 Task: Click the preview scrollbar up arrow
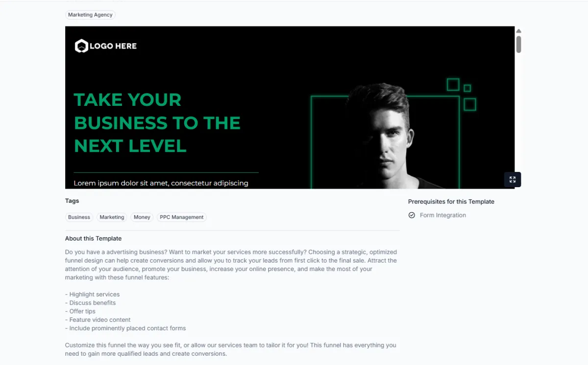click(x=518, y=31)
